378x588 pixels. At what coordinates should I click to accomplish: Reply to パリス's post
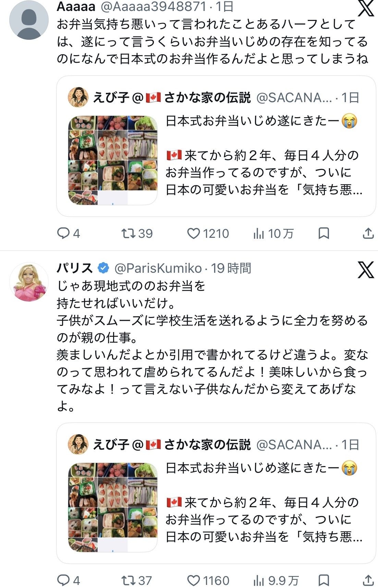pyautogui.click(x=68, y=580)
